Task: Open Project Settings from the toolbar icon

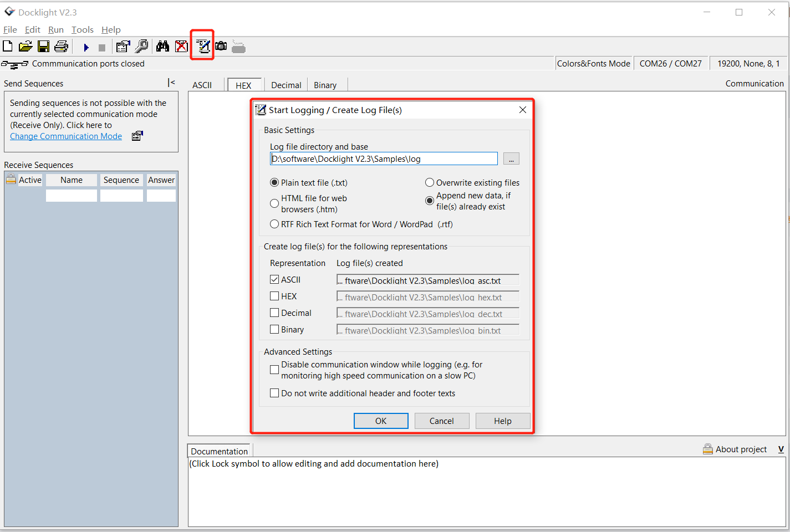Action: click(123, 47)
